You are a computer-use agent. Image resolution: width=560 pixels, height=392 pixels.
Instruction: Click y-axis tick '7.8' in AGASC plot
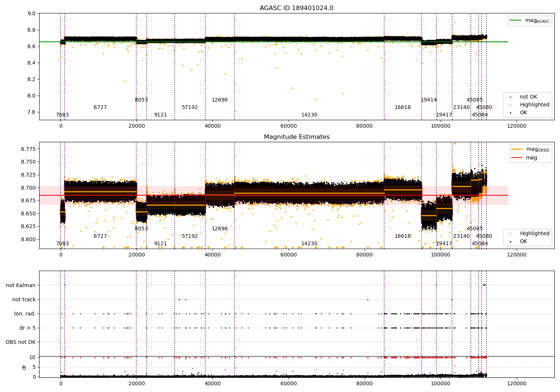32,112
